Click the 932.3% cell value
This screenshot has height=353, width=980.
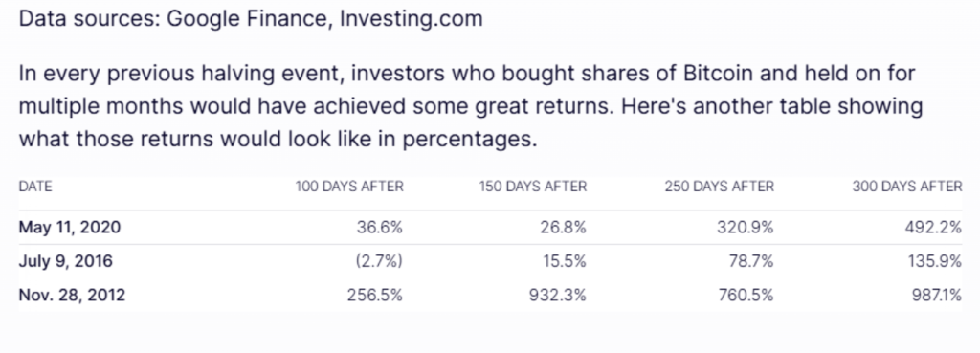tap(558, 295)
